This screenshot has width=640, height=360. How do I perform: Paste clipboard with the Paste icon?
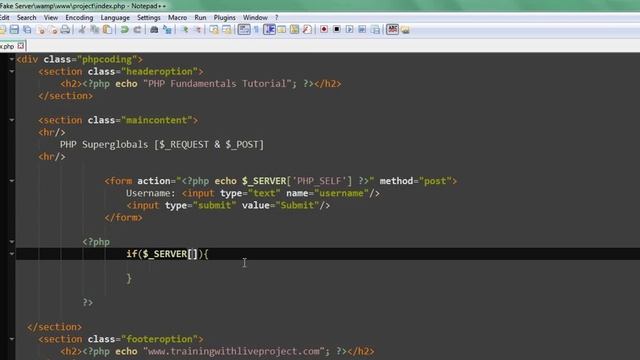[x=107, y=29]
